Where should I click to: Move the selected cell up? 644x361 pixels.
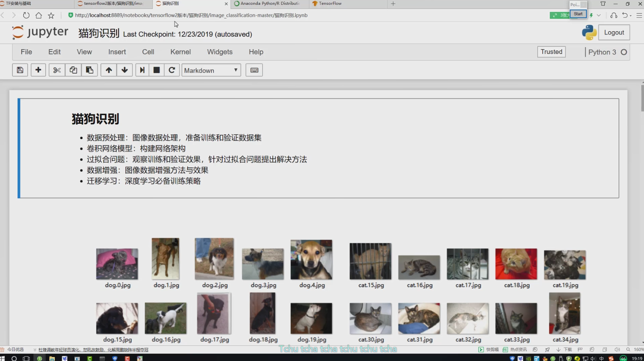108,70
